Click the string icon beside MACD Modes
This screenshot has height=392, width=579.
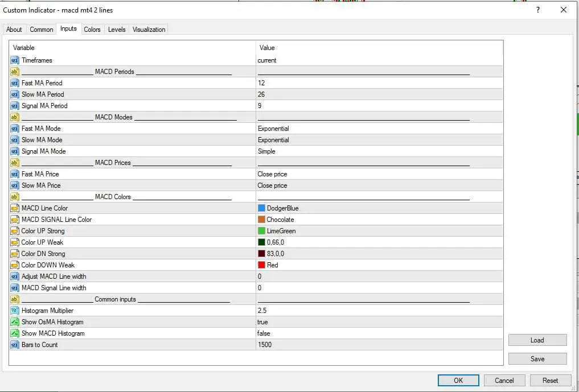coord(14,117)
